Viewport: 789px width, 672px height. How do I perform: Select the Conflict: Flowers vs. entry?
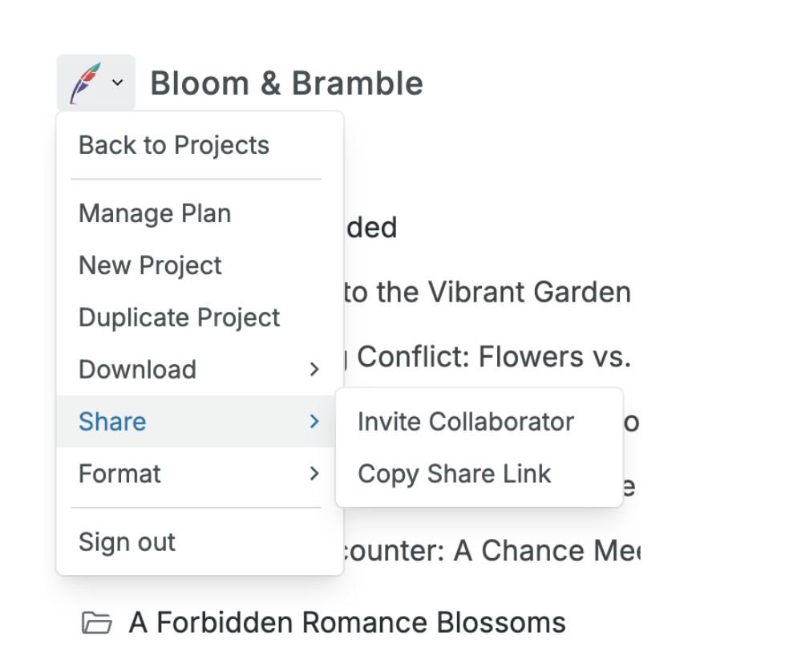492,356
